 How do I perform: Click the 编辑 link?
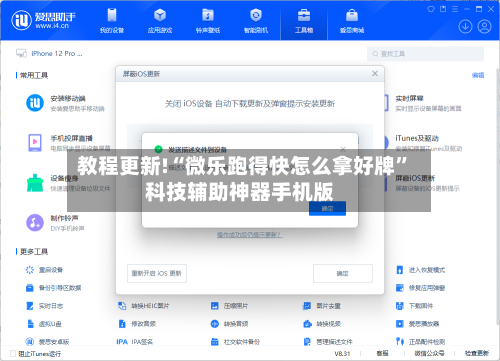(478, 75)
